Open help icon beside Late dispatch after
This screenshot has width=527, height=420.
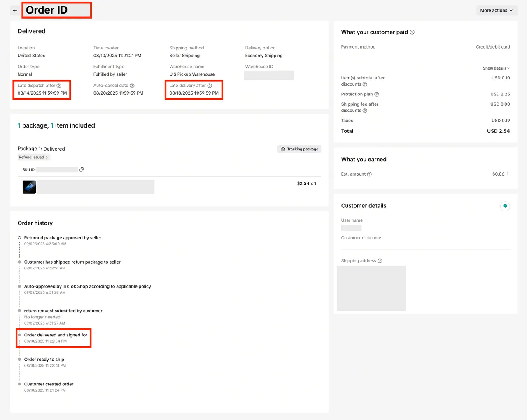[59, 86]
